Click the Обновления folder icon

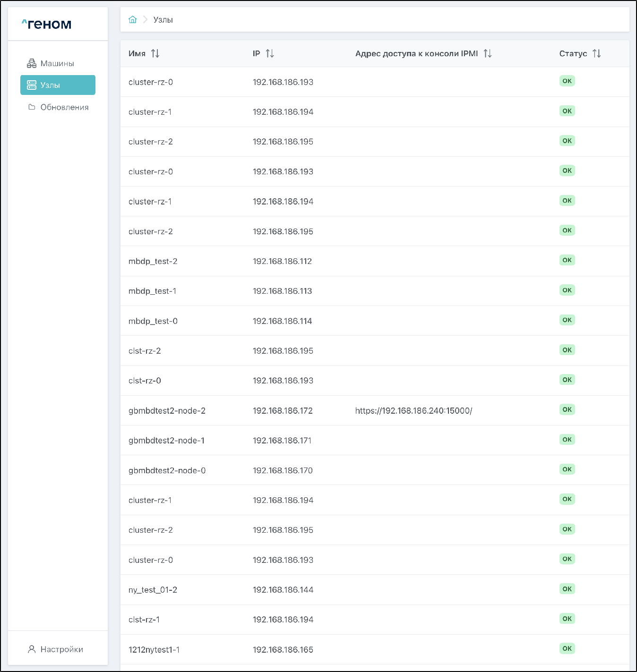pos(32,107)
